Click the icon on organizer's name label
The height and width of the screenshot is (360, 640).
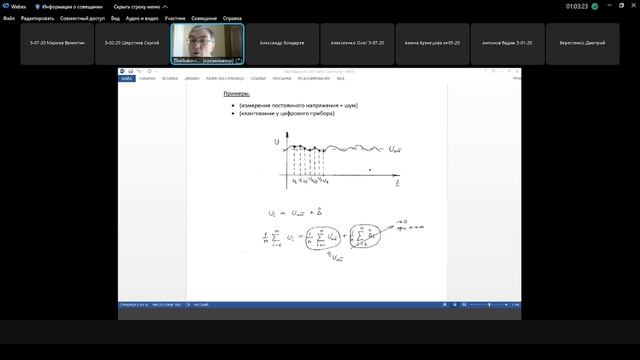point(239,61)
